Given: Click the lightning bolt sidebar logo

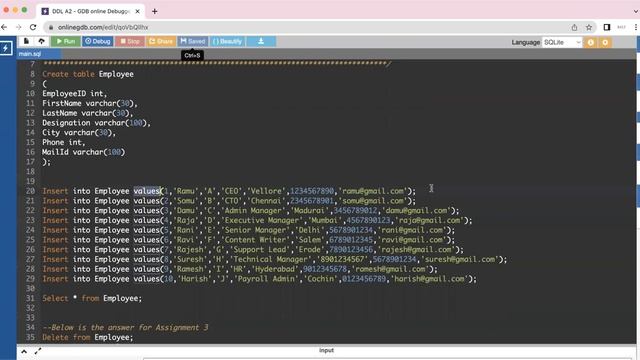Looking at the screenshot, I should pos(6,48).
